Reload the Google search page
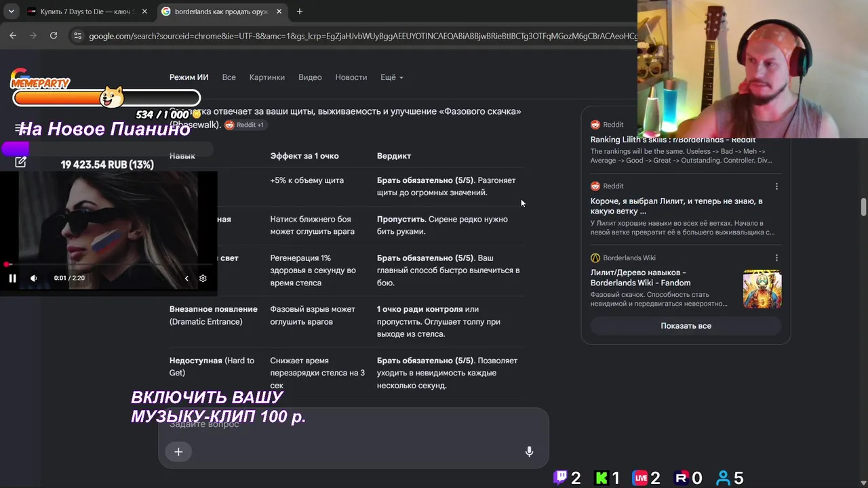The width and height of the screenshot is (868, 488). click(x=54, y=36)
